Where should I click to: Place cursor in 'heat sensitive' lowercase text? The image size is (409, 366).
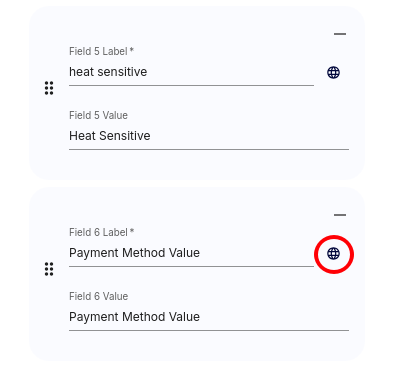(x=108, y=72)
